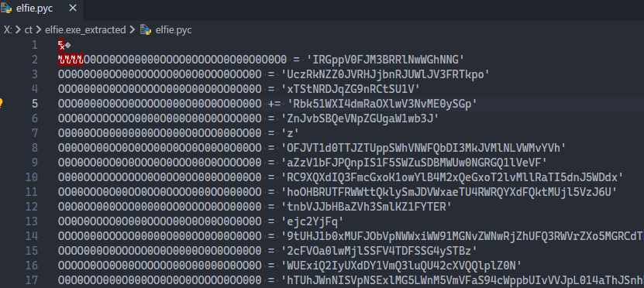The image size is (644, 288).
Task: Click the string 'xTStNRDJqZG9nRCtSU1V'
Action: tap(350, 89)
